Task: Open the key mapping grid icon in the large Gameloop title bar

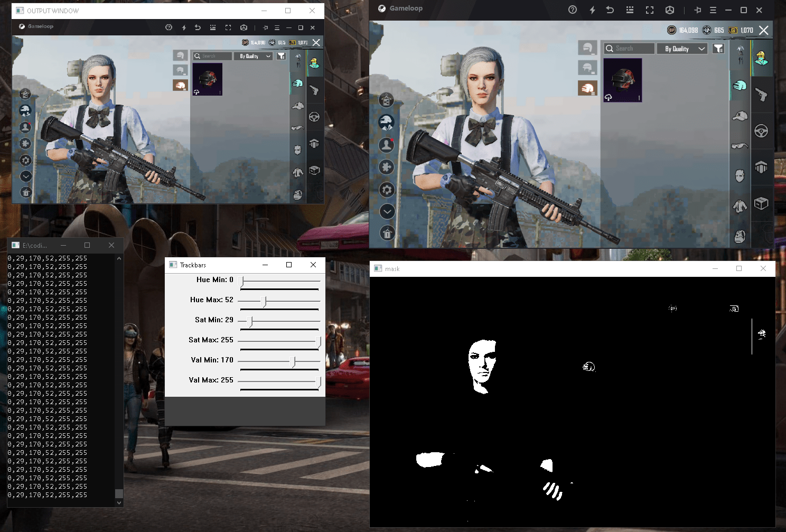Action: (x=630, y=10)
